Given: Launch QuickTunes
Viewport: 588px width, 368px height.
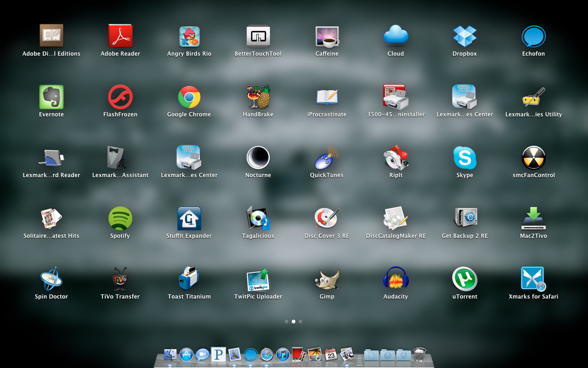Looking at the screenshot, I should (327, 157).
